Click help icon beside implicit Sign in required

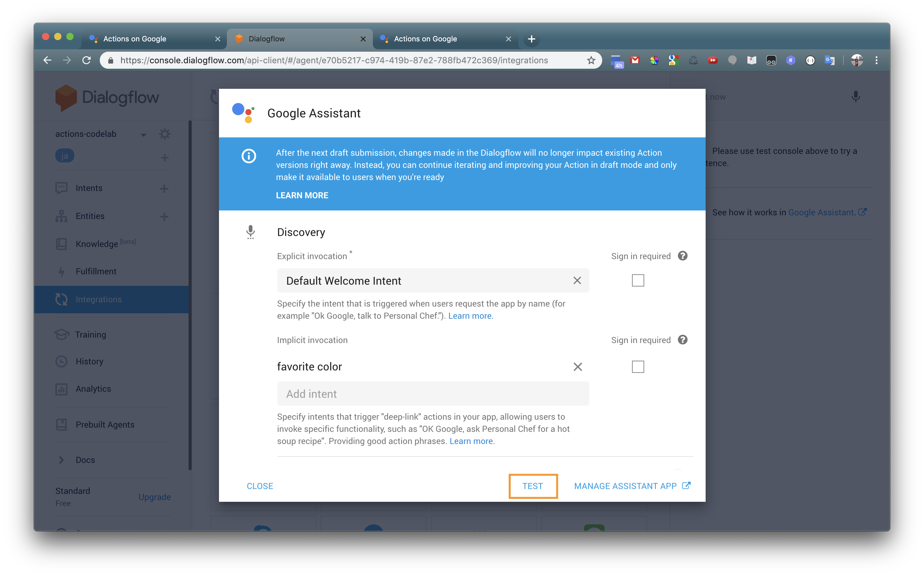pos(683,340)
